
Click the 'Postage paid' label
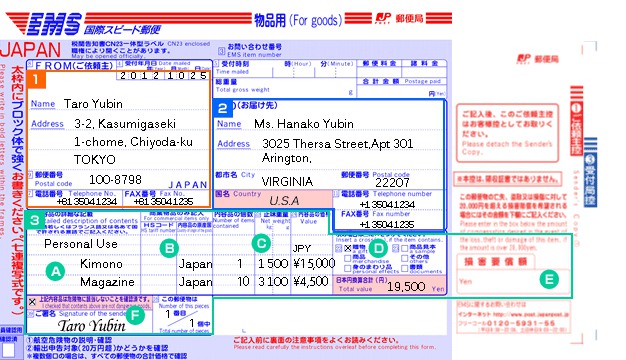click(x=422, y=81)
